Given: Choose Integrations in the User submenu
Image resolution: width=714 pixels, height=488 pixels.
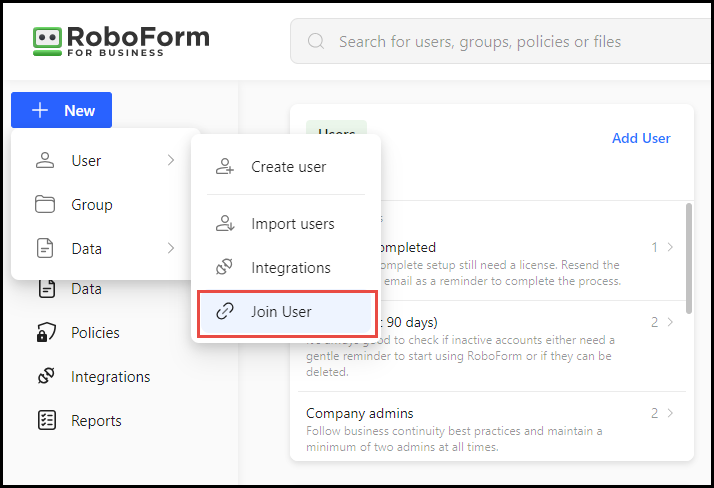Looking at the screenshot, I should coord(290,268).
